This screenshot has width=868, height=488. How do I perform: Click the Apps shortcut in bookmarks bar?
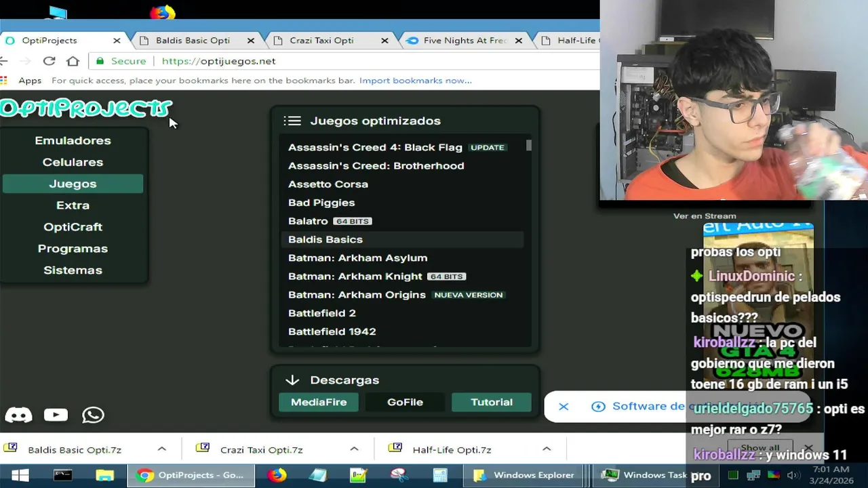pyautogui.click(x=22, y=80)
